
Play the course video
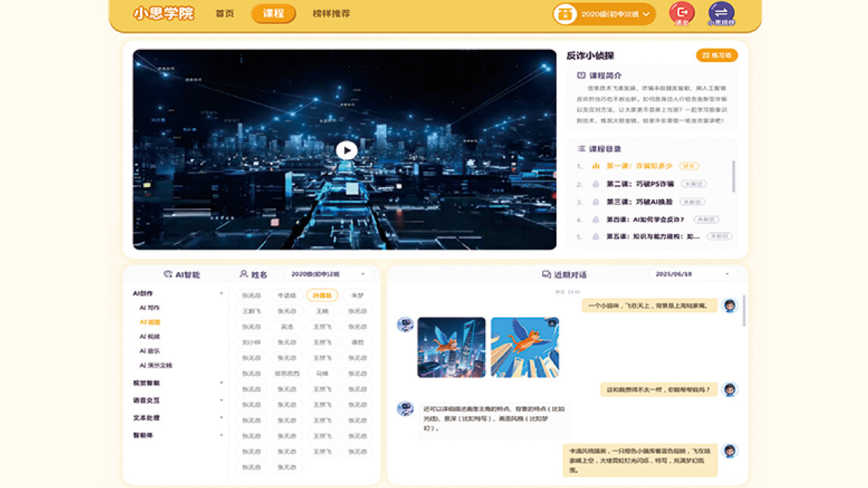click(346, 150)
